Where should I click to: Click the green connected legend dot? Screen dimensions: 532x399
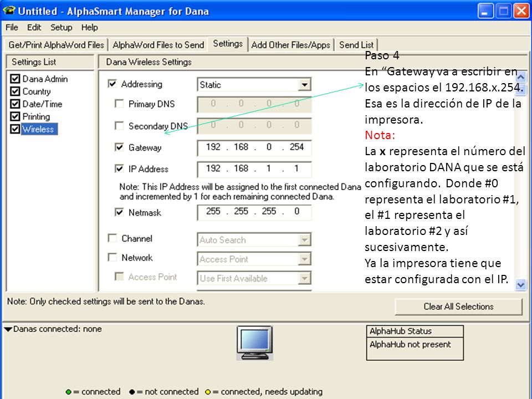point(69,392)
